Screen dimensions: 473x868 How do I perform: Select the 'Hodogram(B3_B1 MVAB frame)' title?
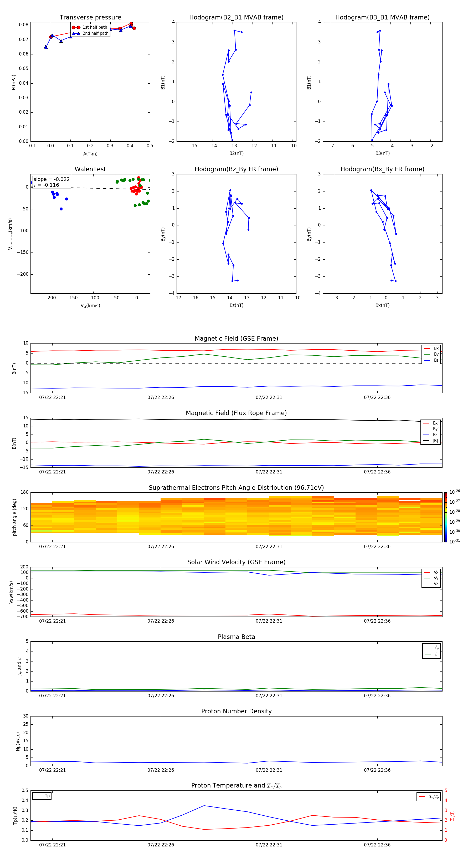tap(382, 18)
